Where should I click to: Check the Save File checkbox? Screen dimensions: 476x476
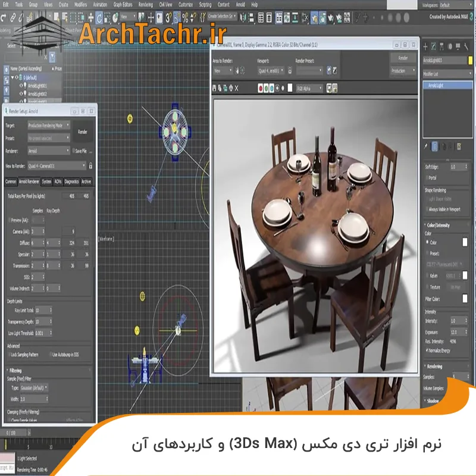click(x=73, y=151)
